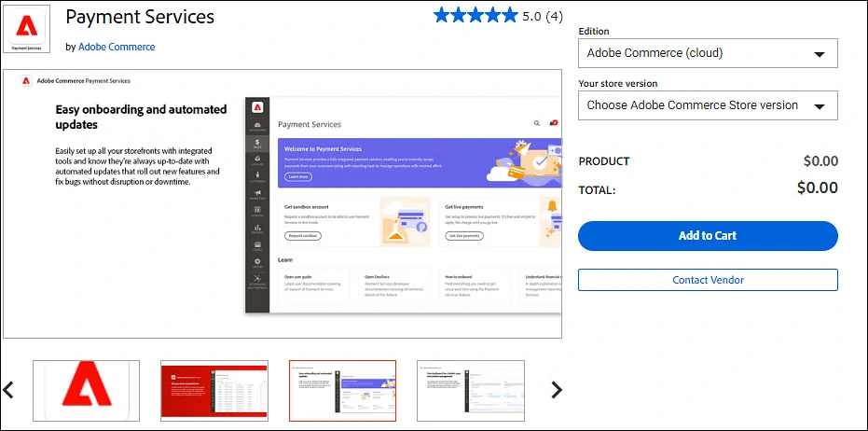Select the red payments report thumbnail
Viewport: 868px width, 431px height.
coord(214,391)
